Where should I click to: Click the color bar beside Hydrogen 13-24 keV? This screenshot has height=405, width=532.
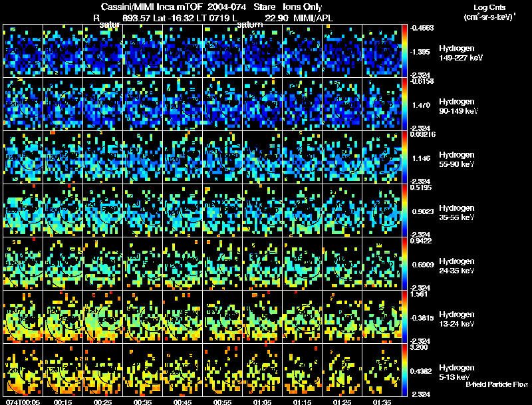pos(404,317)
